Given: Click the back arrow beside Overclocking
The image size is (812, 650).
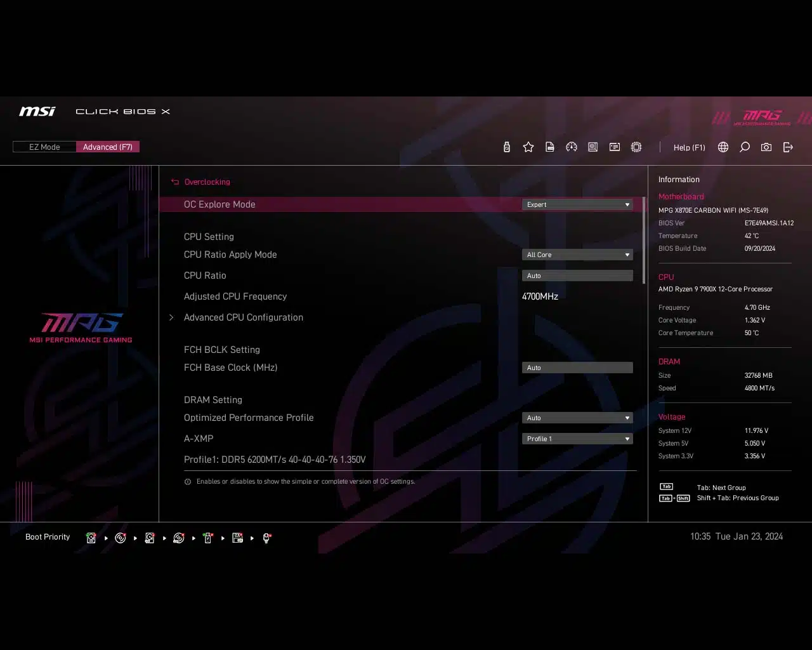Looking at the screenshot, I should coord(175,182).
